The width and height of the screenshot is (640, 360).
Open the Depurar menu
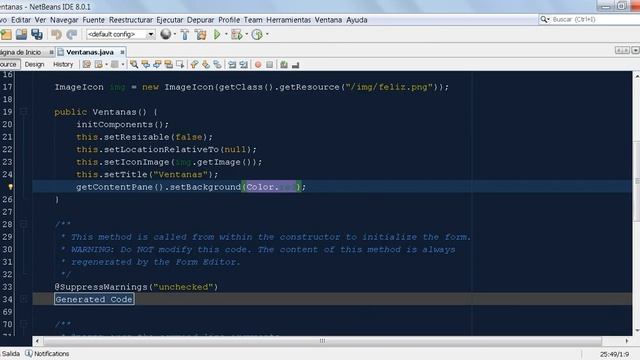click(x=200, y=20)
